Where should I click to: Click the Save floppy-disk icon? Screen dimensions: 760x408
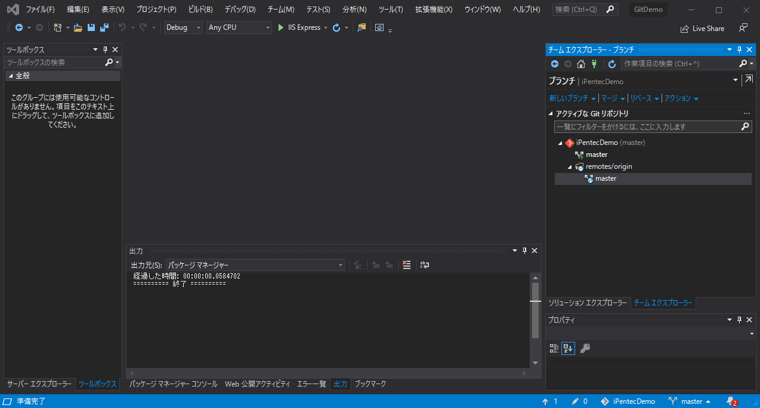(x=91, y=28)
